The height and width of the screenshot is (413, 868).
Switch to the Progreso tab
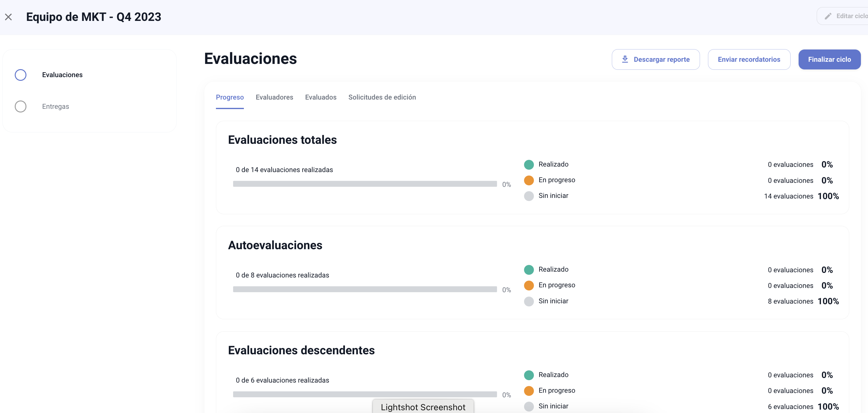pyautogui.click(x=230, y=97)
